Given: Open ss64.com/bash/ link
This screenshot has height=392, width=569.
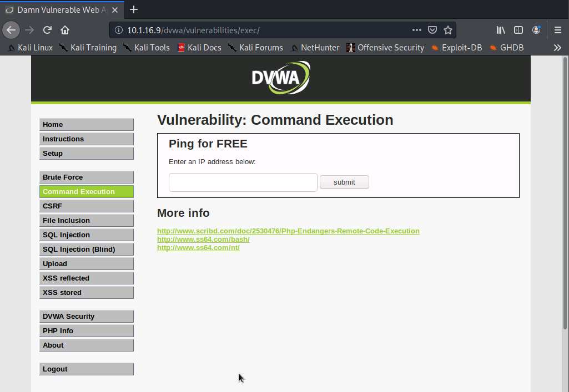Looking at the screenshot, I should coord(203,240).
